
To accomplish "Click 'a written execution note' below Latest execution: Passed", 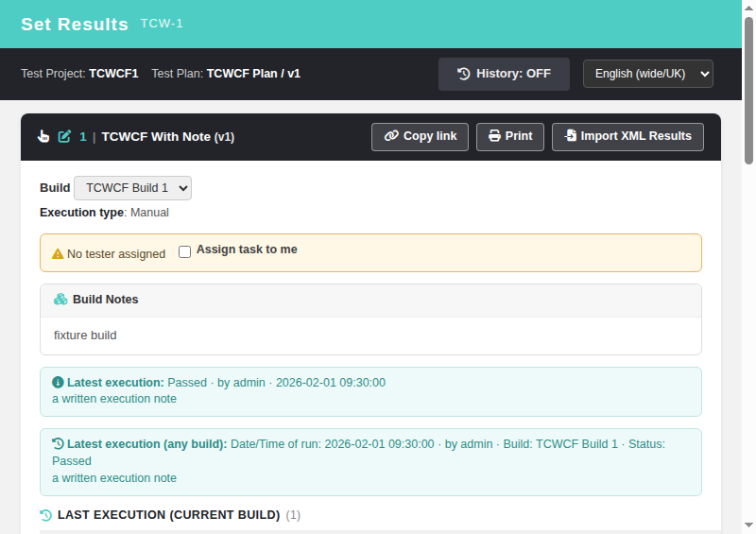I will [114, 399].
